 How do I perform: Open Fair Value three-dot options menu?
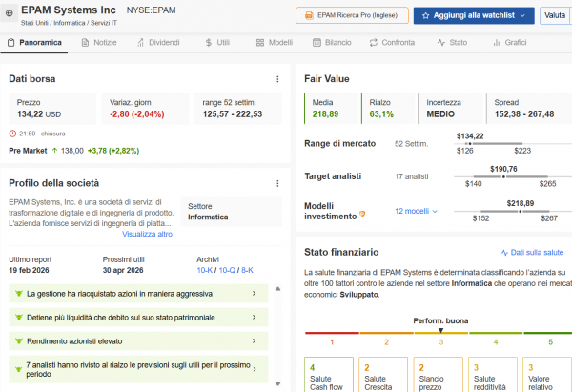565,78
